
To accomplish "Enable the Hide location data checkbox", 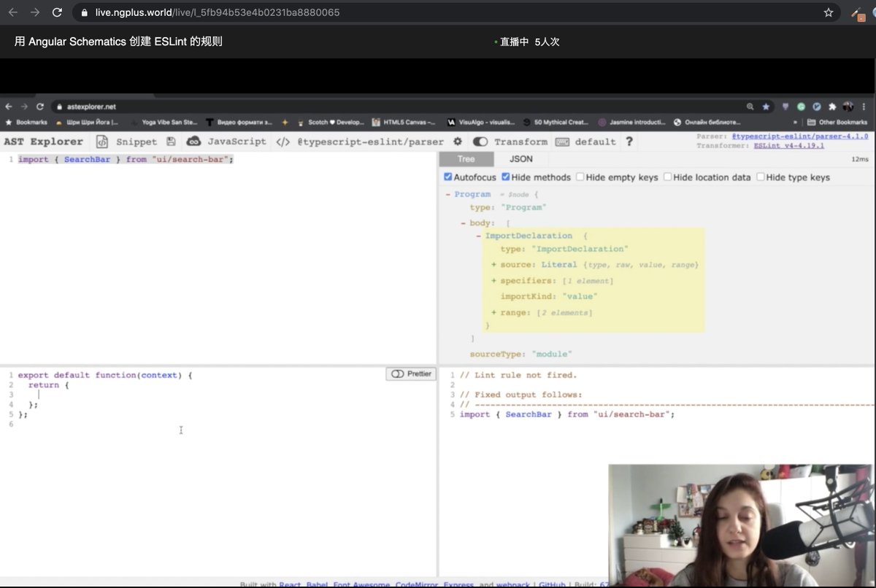I will [668, 177].
